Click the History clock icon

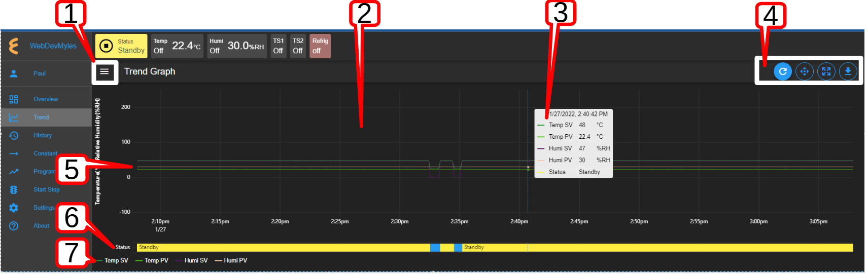tap(14, 136)
